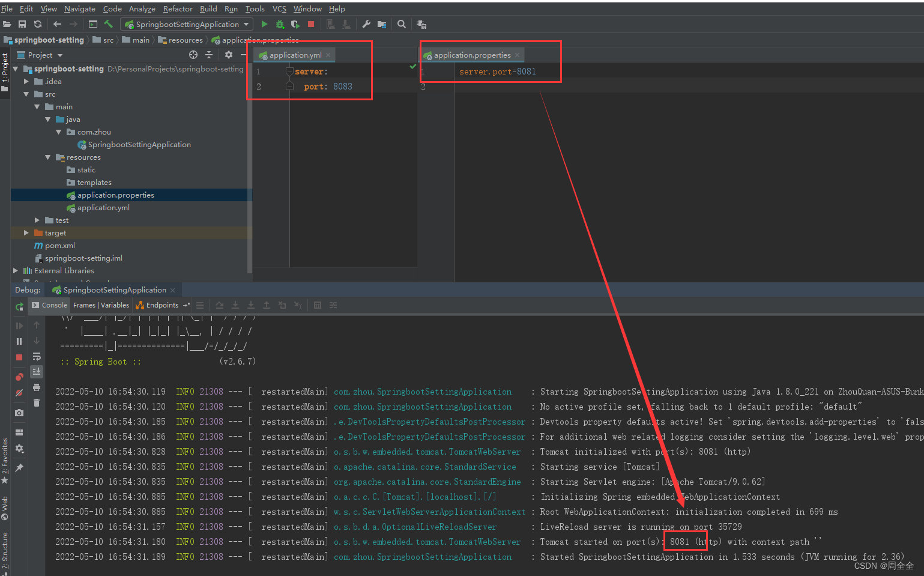Click Run with Coverage icon
The width and height of the screenshot is (924, 576).
click(295, 24)
